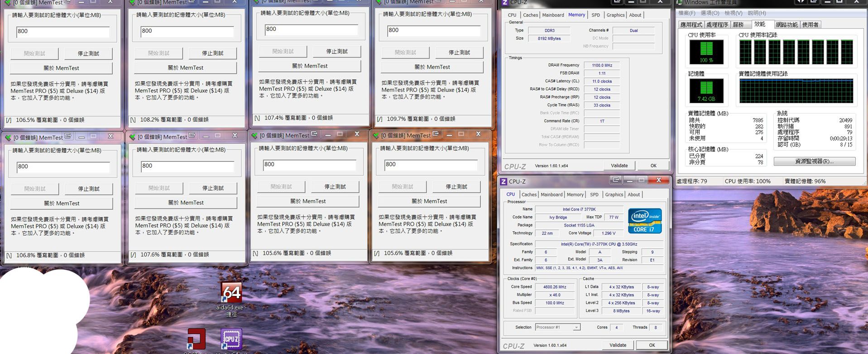Click Validate in CPU-Z window showing DRAM timings

(x=619, y=165)
